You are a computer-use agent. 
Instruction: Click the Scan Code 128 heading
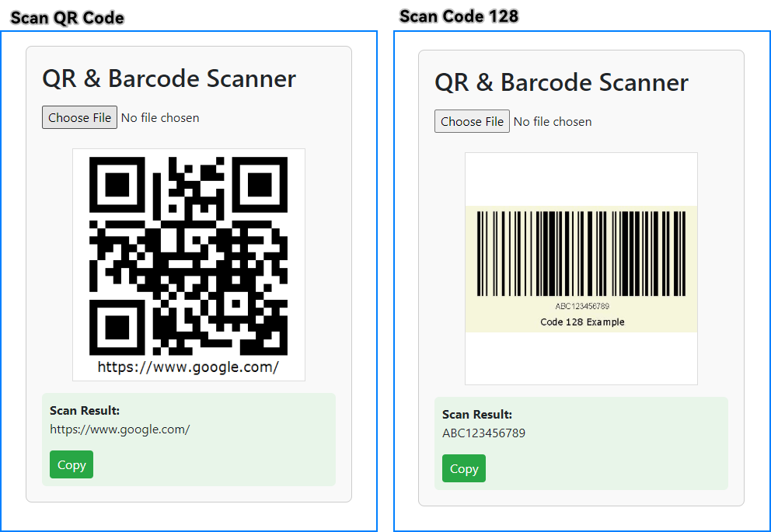click(459, 16)
